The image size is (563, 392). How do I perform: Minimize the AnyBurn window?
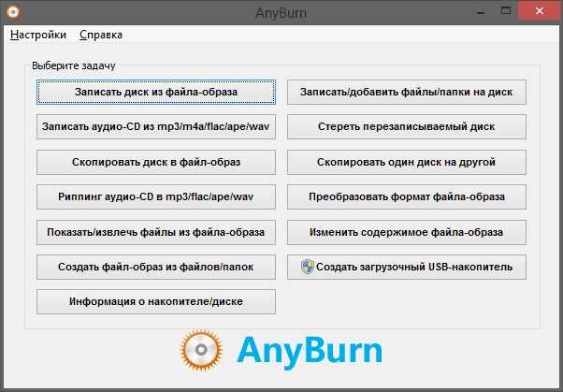pyautogui.click(x=481, y=12)
